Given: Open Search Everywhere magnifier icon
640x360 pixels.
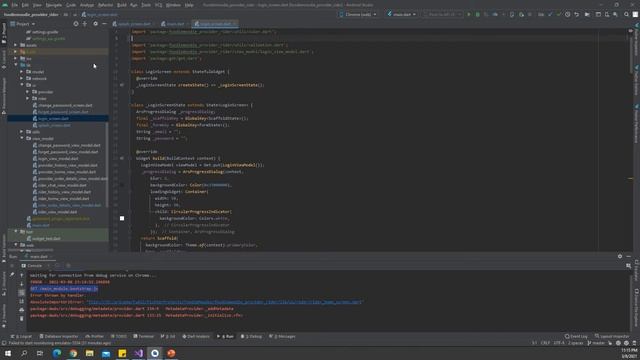Looking at the screenshot, I should (626, 14).
